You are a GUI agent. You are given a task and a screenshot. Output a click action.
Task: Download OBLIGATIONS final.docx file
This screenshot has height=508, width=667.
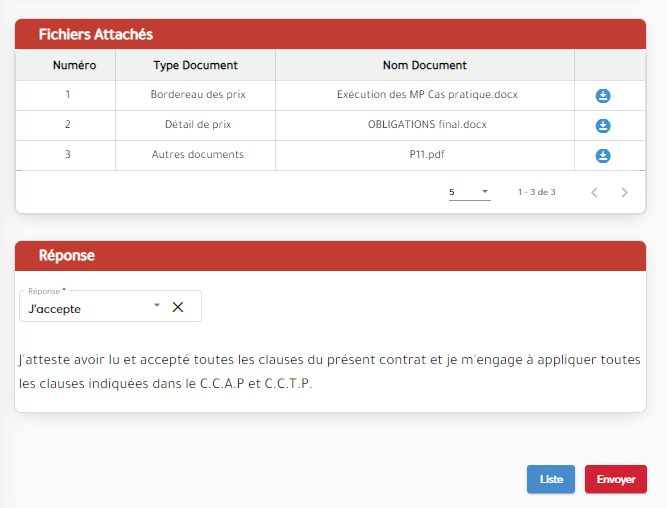(x=603, y=126)
